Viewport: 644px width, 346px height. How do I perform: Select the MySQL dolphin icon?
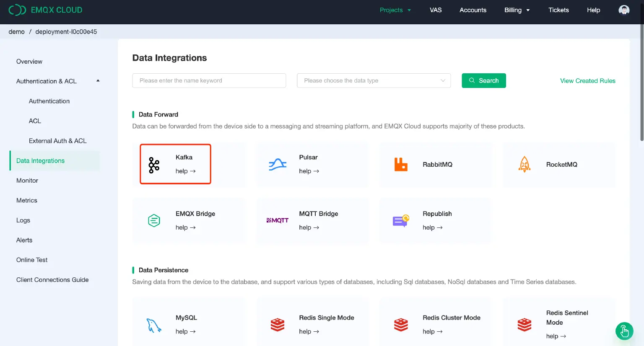[x=153, y=324]
